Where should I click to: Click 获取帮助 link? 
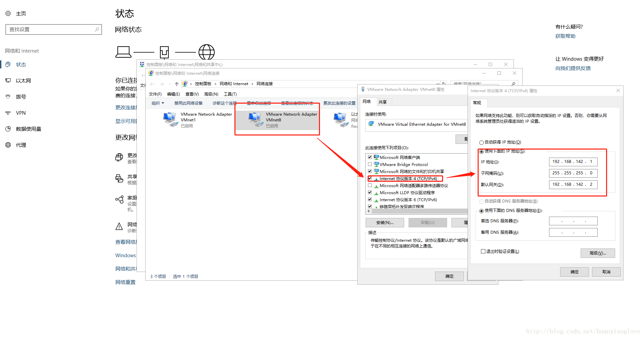pos(566,36)
